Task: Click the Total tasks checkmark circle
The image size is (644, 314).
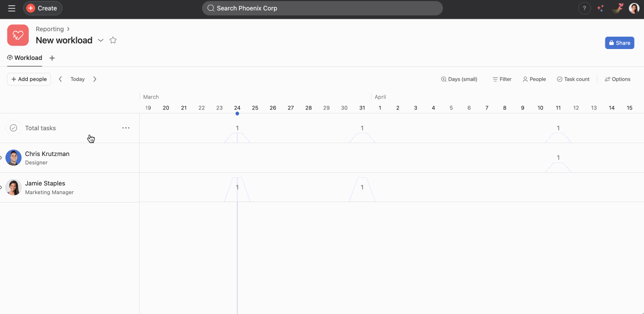Action: (13, 128)
